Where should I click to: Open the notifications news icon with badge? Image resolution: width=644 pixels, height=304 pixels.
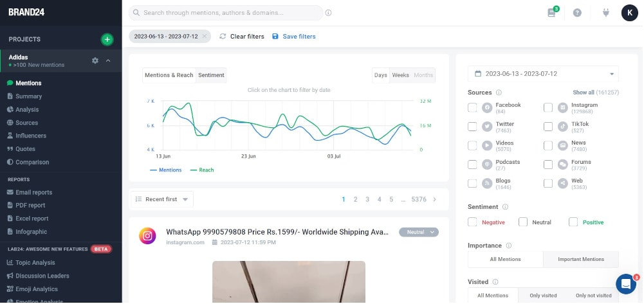click(x=551, y=13)
